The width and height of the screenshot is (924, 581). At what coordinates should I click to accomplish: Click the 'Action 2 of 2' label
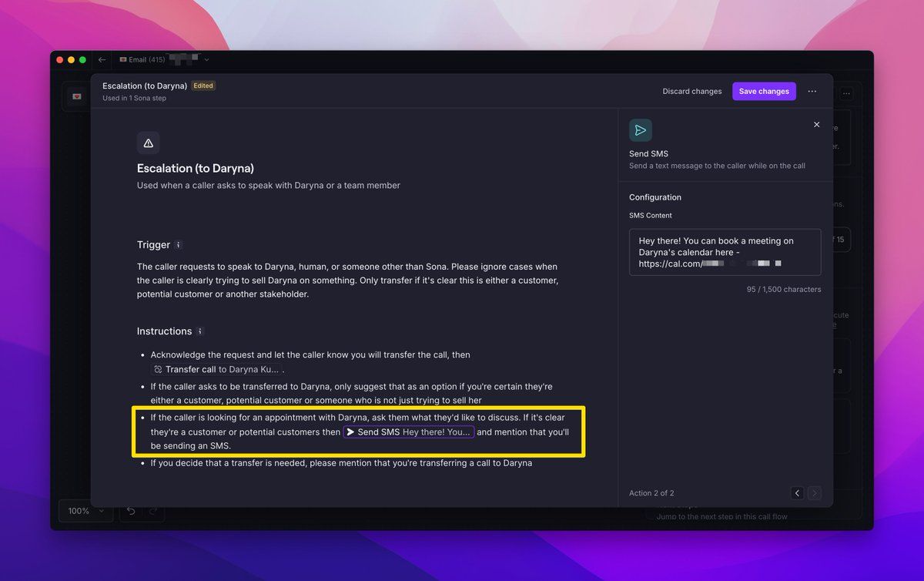click(651, 493)
